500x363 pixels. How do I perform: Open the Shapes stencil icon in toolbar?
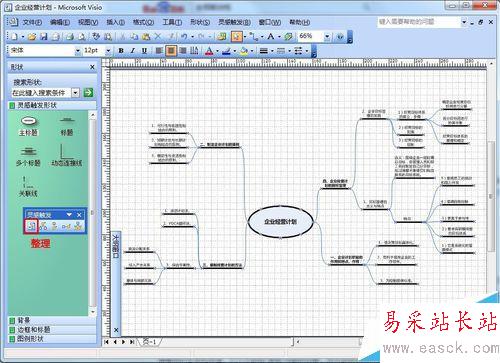pos(221,36)
